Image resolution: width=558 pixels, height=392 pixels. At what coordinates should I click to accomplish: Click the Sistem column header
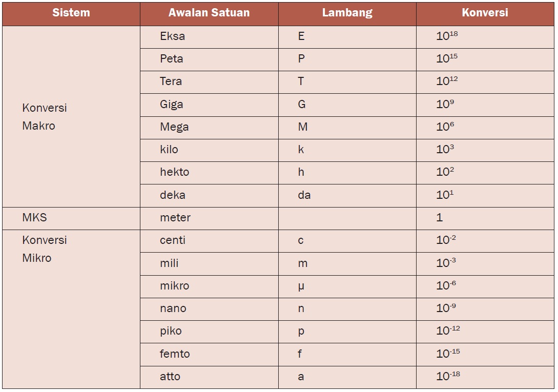[x=71, y=13]
